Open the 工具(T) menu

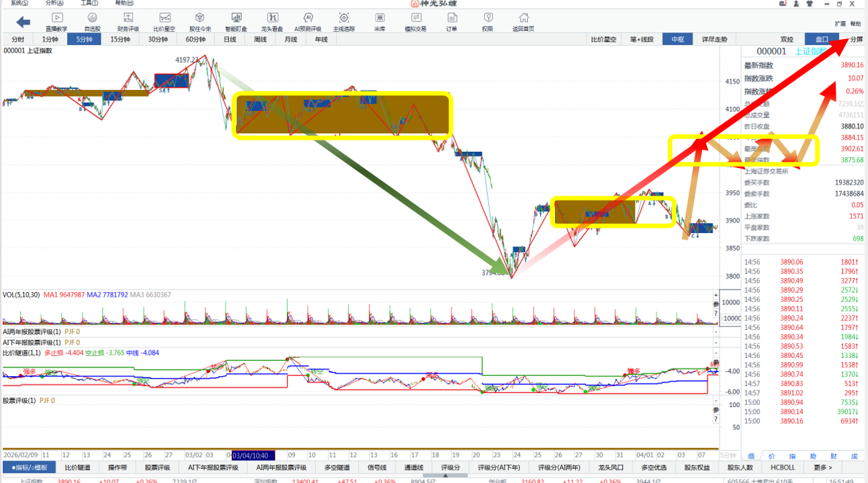[89, 3]
